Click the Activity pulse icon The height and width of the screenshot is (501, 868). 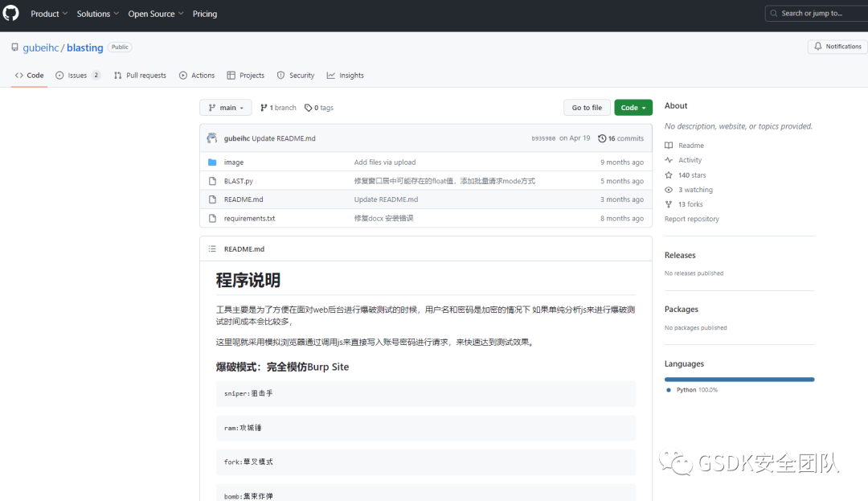point(669,160)
